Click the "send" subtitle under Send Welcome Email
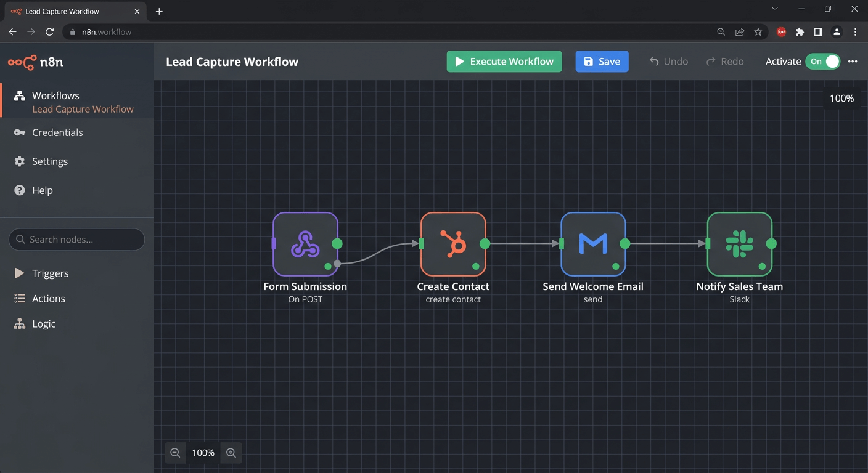The width and height of the screenshot is (868, 473). tap(593, 299)
